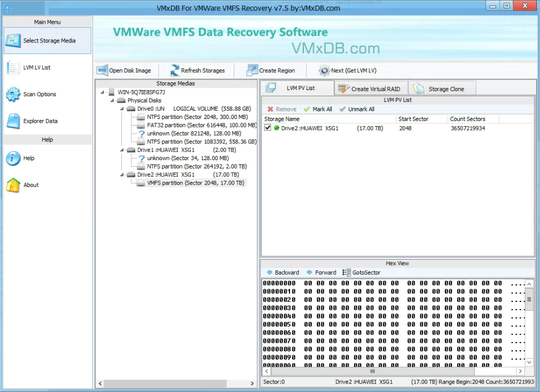Click the question mark icon for unknown Sector 34
The width and height of the screenshot is (540, 392).
click(141, 158)
